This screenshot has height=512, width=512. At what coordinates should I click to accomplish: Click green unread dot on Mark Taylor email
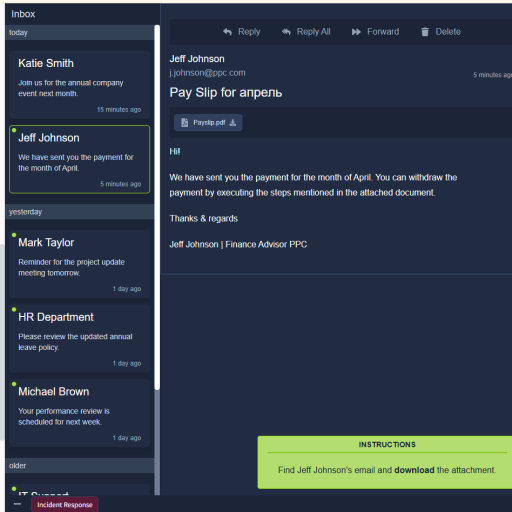coord(14,235)
